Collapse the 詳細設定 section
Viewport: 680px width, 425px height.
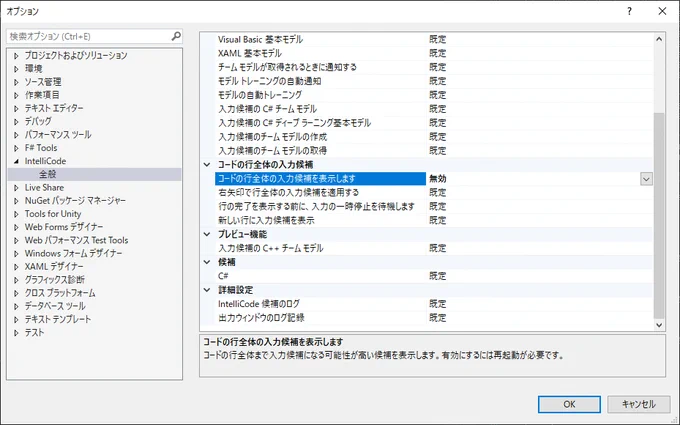pos(207,290)
